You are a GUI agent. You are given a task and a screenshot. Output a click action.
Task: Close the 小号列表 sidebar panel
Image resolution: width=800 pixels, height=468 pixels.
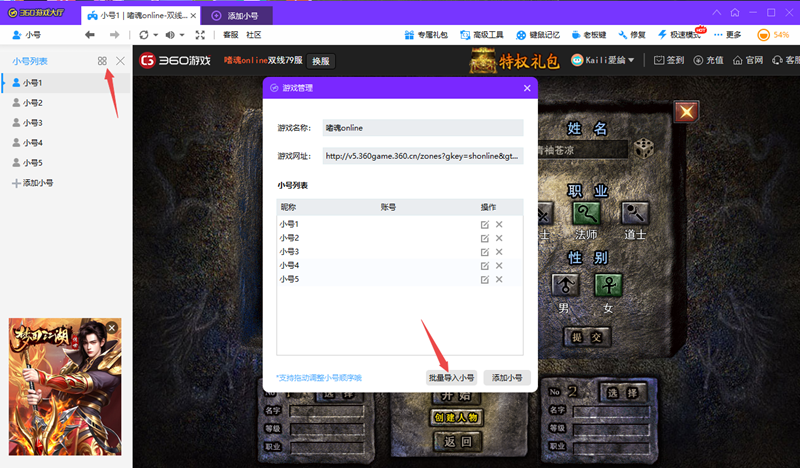coord(120,61)
